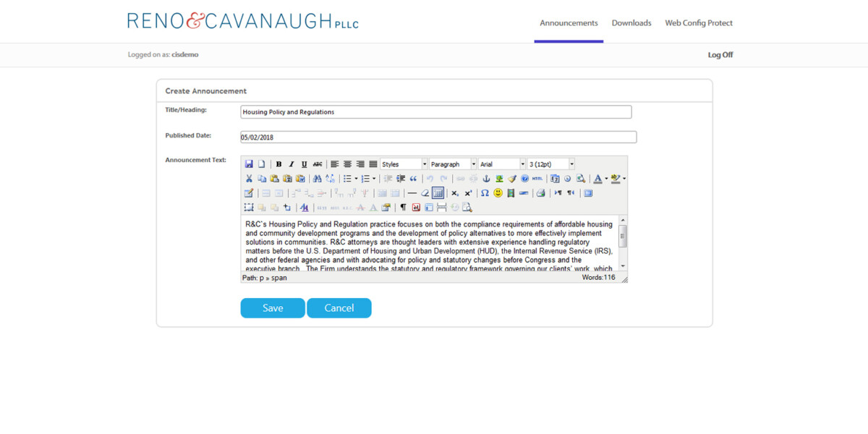Click the Print icon in editor toolbar
This screenshot has width=868, height=434.
[x=540, y=193]
